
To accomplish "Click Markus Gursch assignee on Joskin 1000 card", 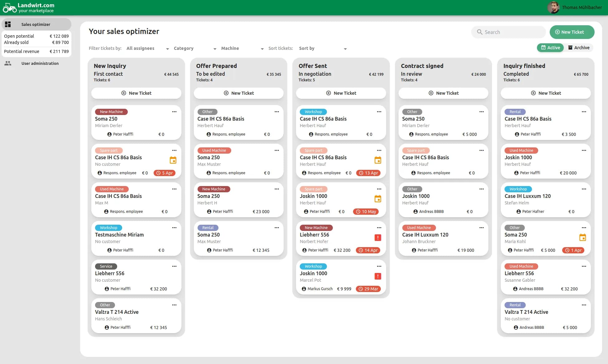I will 317,289.
